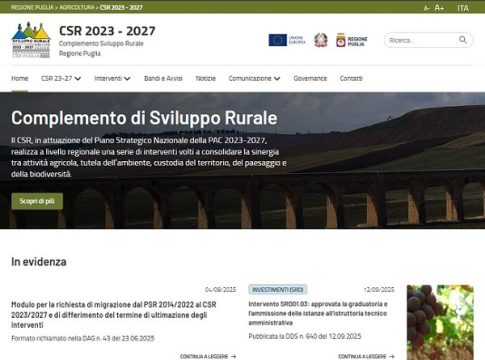Click Continua a leggere under the Modulo article
Viewport: 485px width, 360px height.
point(208,356)
